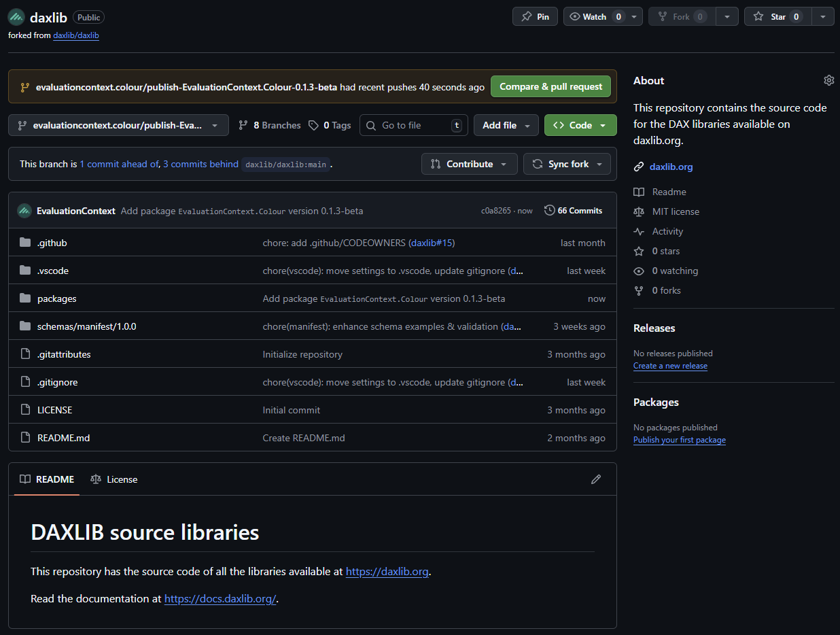The image size is (840, 635).
Task: Click the pencil icon to edit README
Action: pyautogui.click(x=596, y=479)
